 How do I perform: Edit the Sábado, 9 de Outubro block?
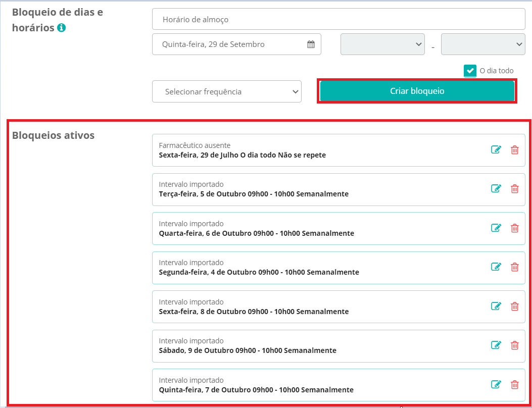click(x=496, y=345)
